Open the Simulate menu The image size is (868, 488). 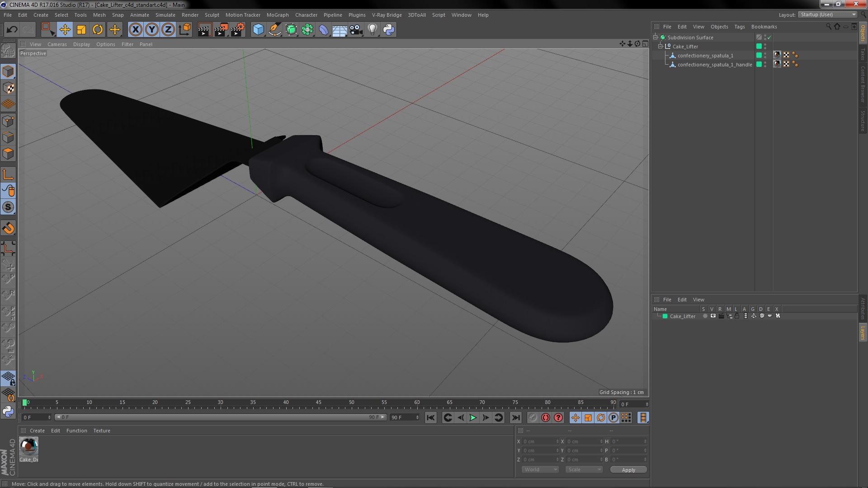(x=165, y=15)
